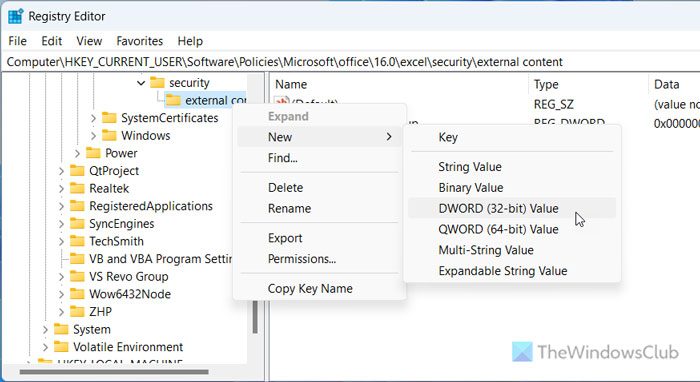This screenshot has width=700, height=382.
Task: Choose Export from the context menu
Action: (319, 238)
